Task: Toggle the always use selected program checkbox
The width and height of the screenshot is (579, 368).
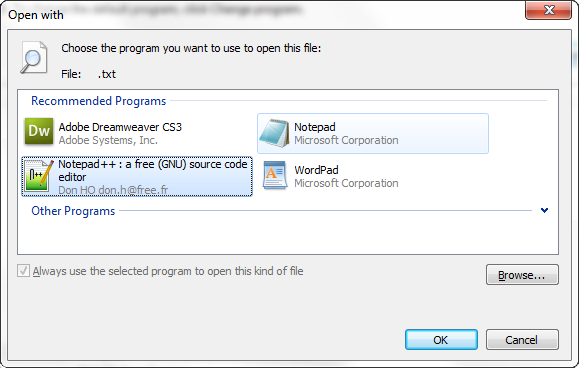Action: [23, 271]
